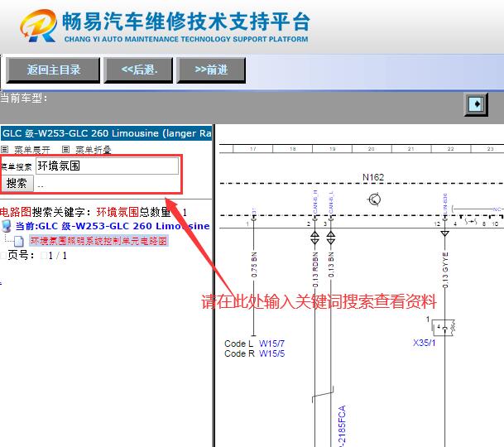The height and width of the screenshot is (447, 504).
Task: Collapse all menus with 菜单折叠
Action: pyautogui.click(x=94, y=150)
